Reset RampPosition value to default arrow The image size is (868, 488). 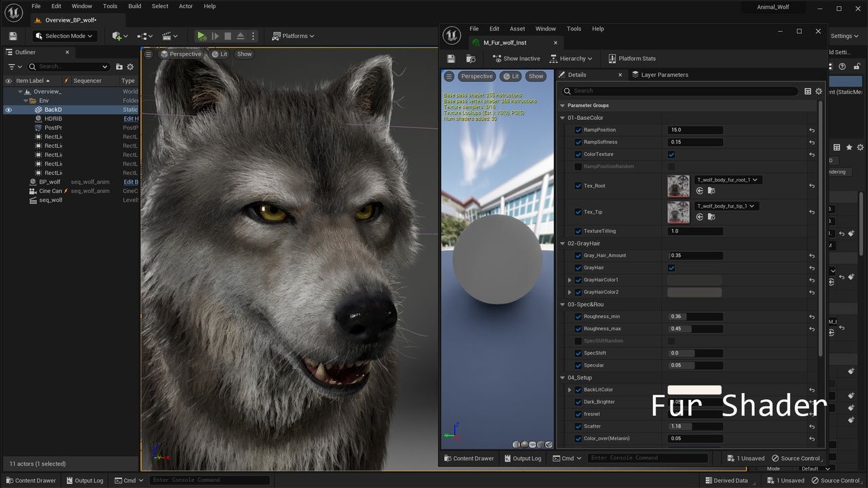pyautogui.click(x=812, y=130)
